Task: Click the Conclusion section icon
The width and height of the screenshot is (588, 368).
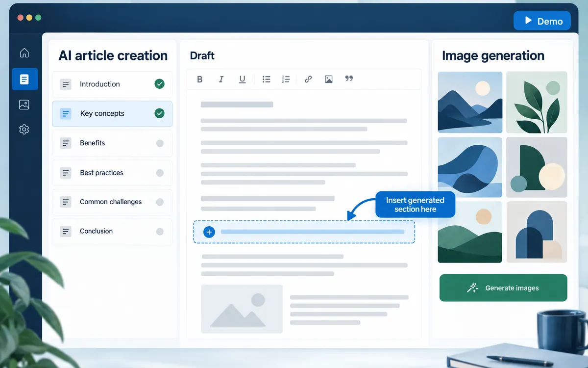Action: pyautogui.click(x=65, y=231)
